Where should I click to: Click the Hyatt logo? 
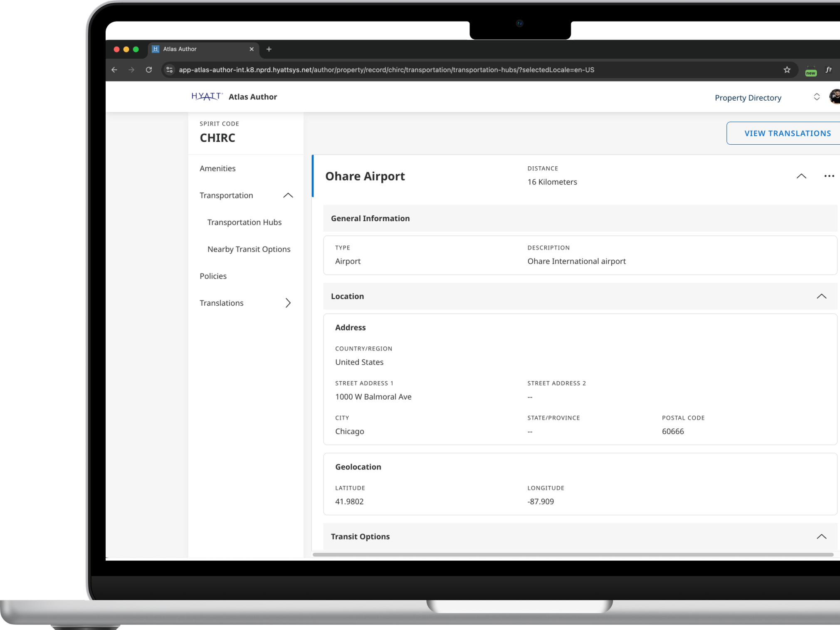[207, 96]
